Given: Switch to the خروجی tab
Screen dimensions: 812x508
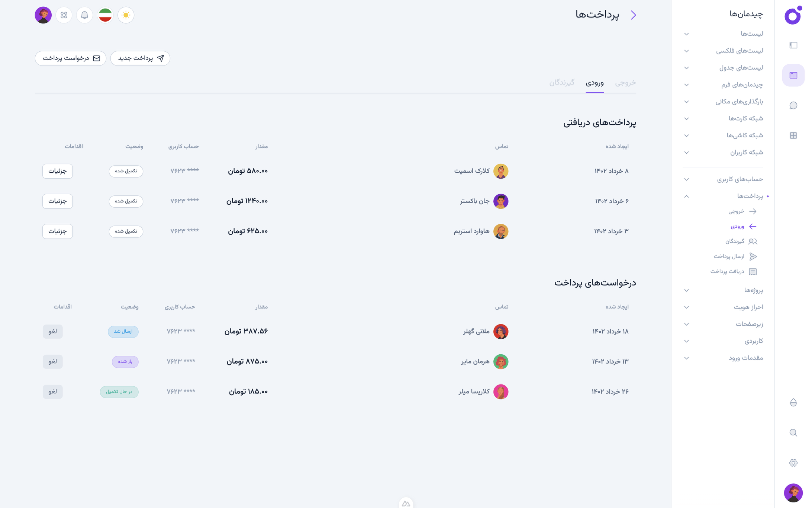Looking at the screenshot, I should click(625, 83).
